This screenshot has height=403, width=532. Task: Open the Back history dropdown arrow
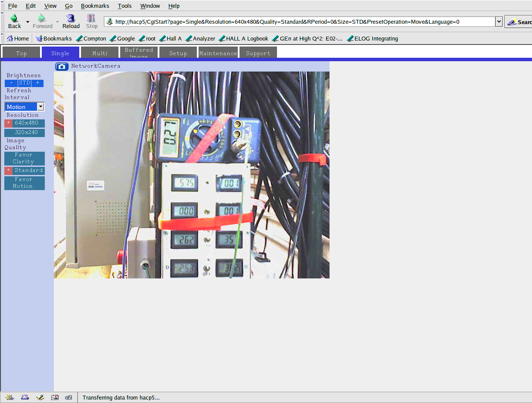pos(28,22)
